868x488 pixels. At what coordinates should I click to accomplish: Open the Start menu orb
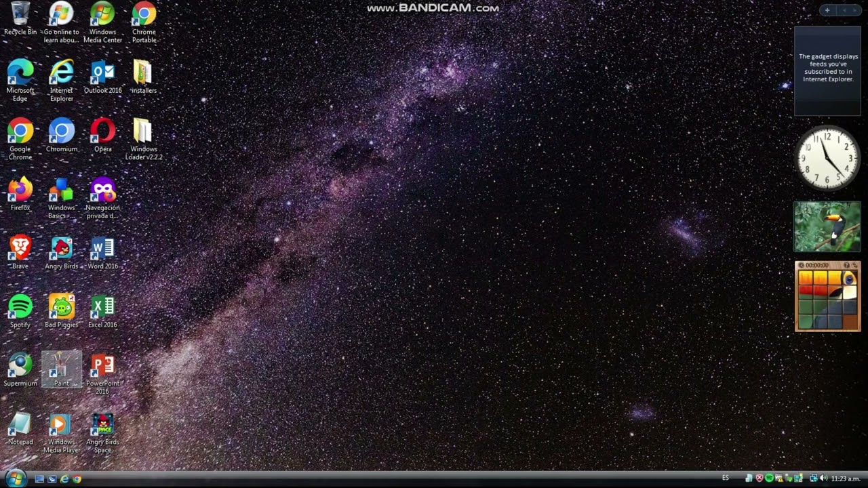click(x=15, y=479)
